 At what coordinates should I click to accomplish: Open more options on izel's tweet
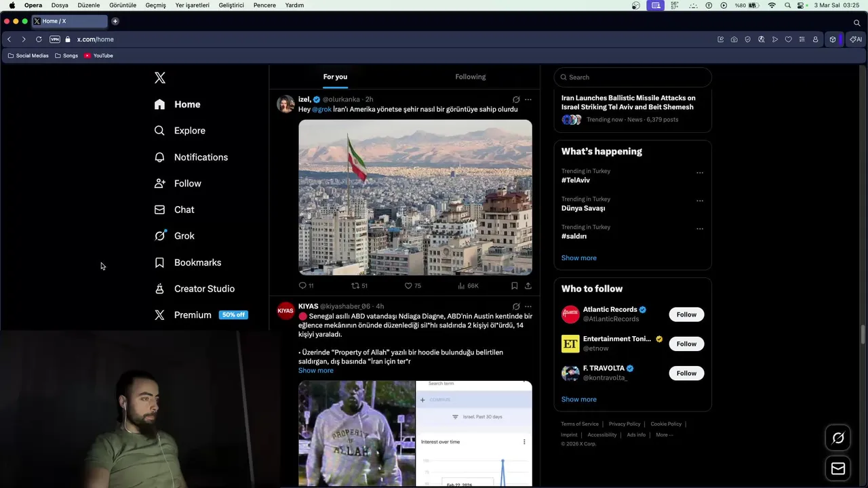pos(528,100)
